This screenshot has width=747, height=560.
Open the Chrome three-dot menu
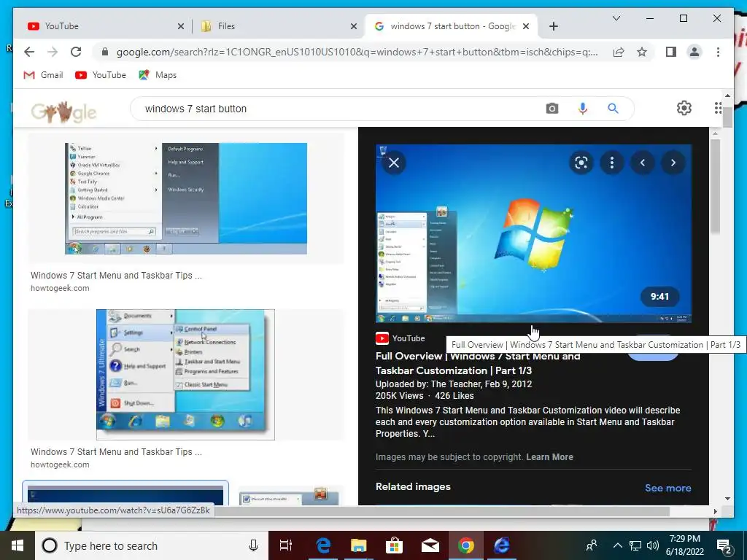click(x=718, y=52)
